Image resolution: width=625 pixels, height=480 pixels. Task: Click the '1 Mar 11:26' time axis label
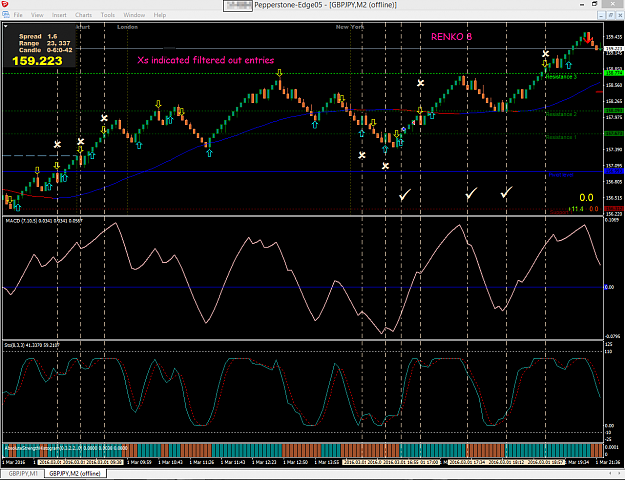coord(202,462)
